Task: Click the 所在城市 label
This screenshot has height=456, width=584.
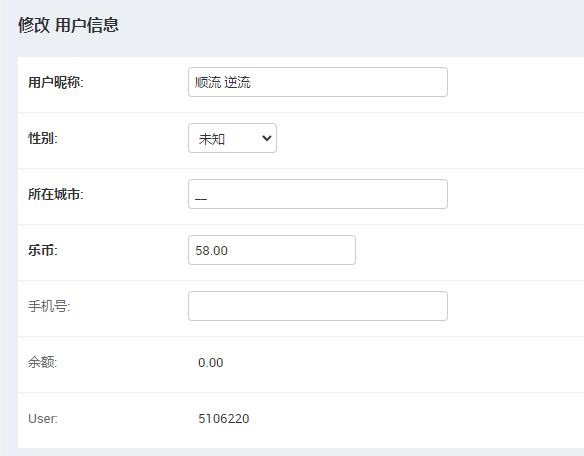Action: click(56, 194)
